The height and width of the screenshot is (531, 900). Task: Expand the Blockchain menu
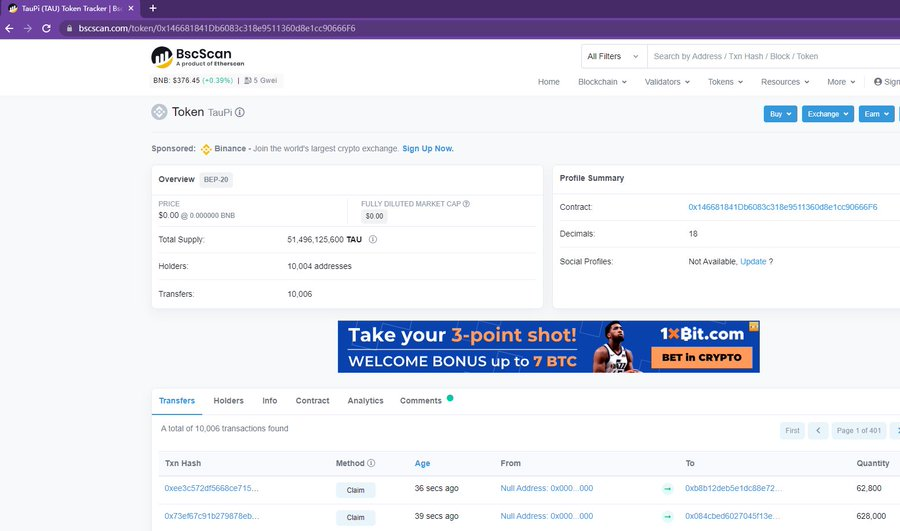pos(602,82)
